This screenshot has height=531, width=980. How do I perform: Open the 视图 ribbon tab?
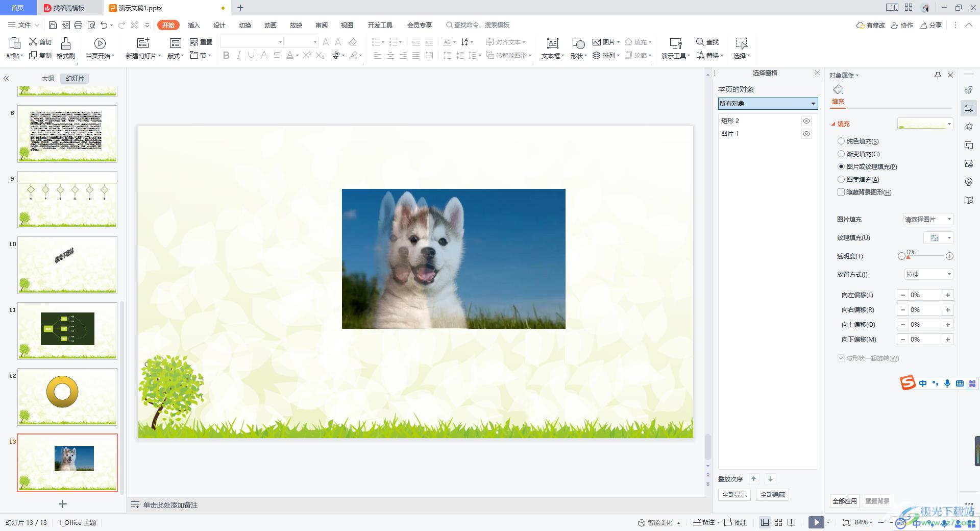coord(347,25)
